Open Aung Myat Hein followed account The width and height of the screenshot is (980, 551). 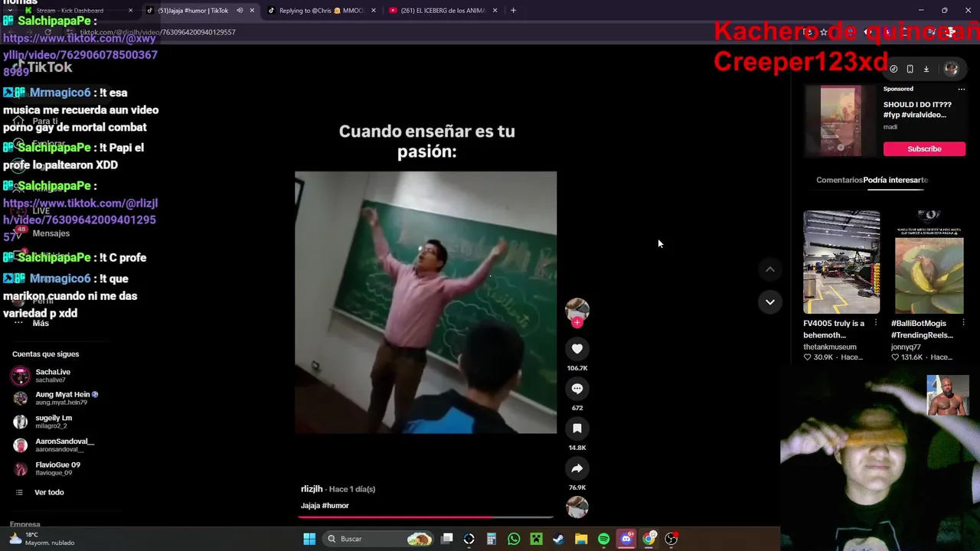pyautogui.click(x=57, y=399)
